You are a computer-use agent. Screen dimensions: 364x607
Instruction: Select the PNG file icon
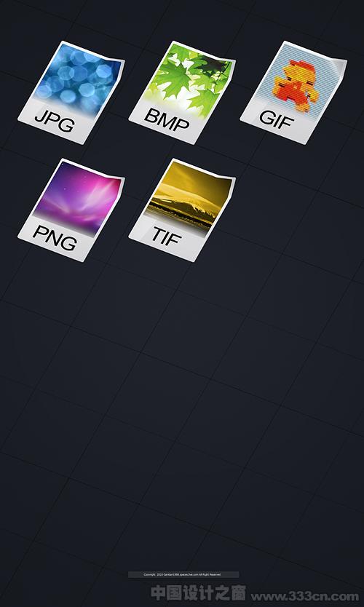click(x=71, y=210)
